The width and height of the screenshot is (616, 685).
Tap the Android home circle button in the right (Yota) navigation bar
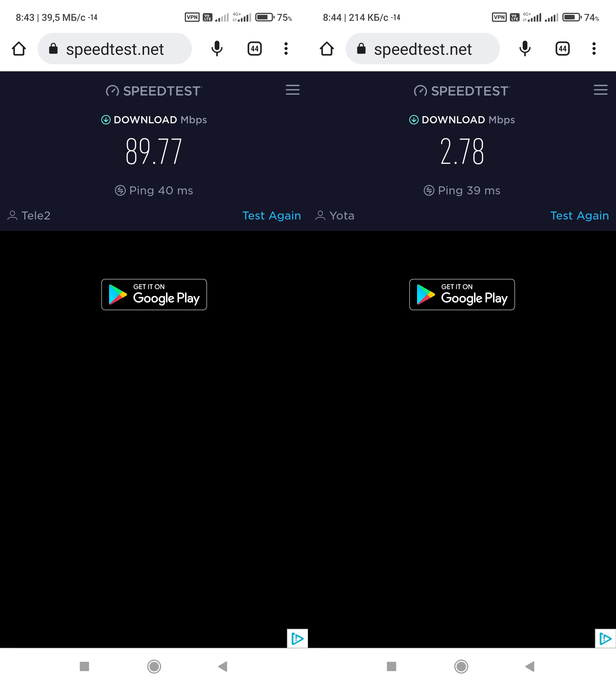click(x=461, y=666)
